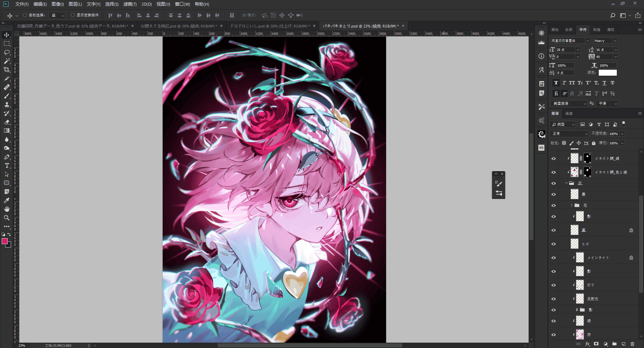This screenshot has width=644, height=348.
Task: Hide the メインライト layer
Action: [x=554, y=258]
